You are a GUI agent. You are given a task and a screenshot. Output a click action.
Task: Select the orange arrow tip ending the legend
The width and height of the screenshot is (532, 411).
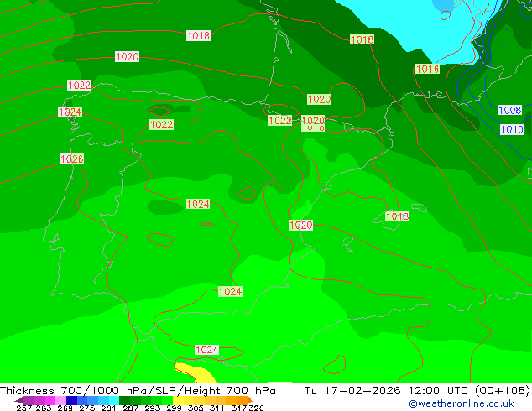click(250, 400)
